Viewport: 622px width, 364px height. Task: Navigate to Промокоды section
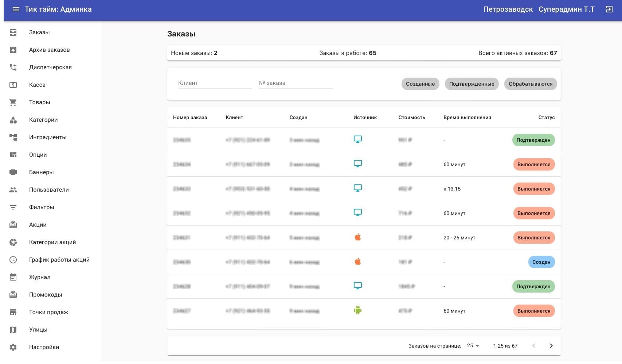click(46, 295)
